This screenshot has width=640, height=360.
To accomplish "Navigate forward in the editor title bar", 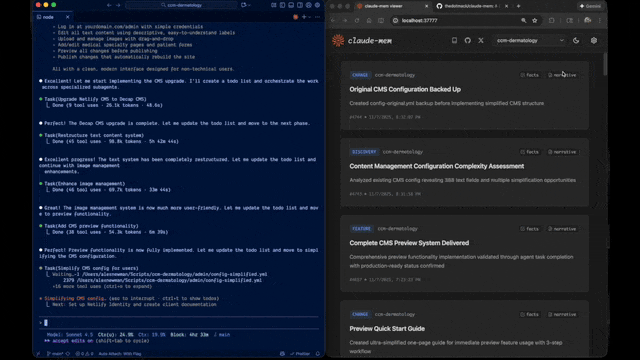I will pos(118,5).
